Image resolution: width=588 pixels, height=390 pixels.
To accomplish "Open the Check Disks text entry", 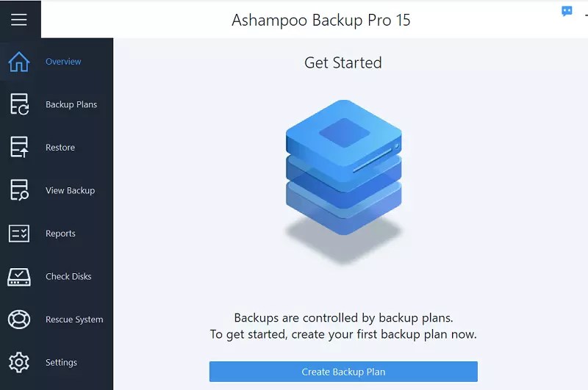I will [x=68, y=276].
